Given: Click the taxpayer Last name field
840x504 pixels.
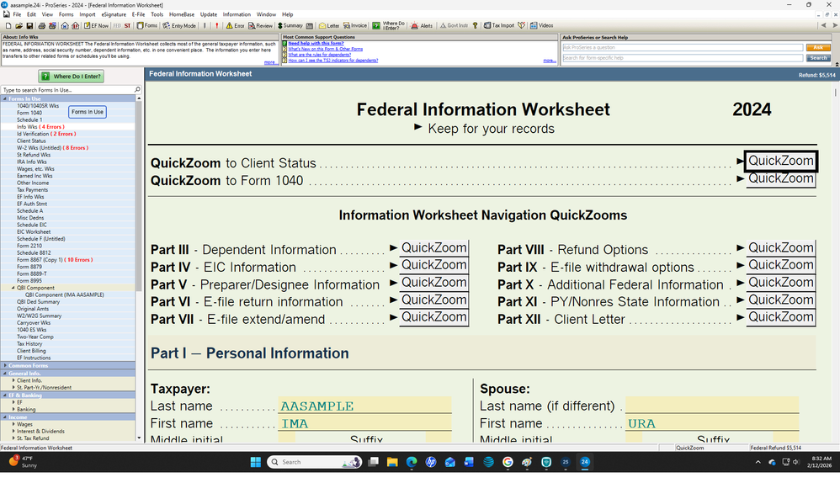Looking at the screenshot, I should tap(364, 406).
